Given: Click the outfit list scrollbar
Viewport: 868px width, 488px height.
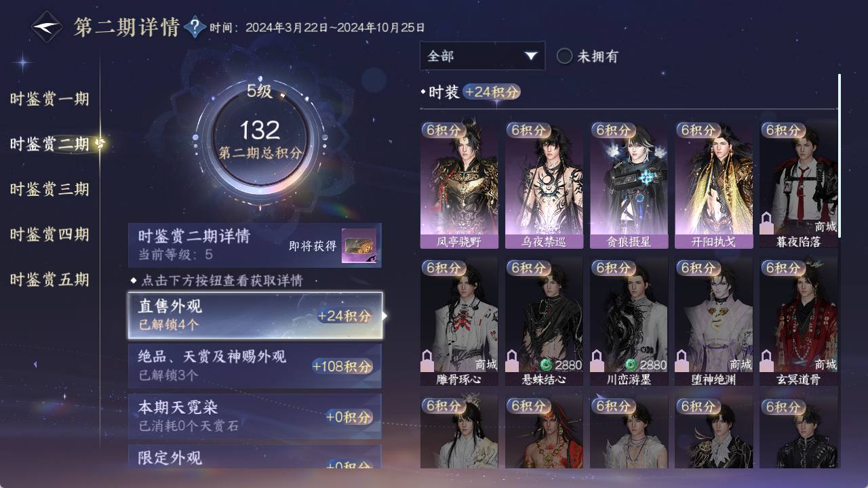Looking at the screenshot, I should (840, 156).
